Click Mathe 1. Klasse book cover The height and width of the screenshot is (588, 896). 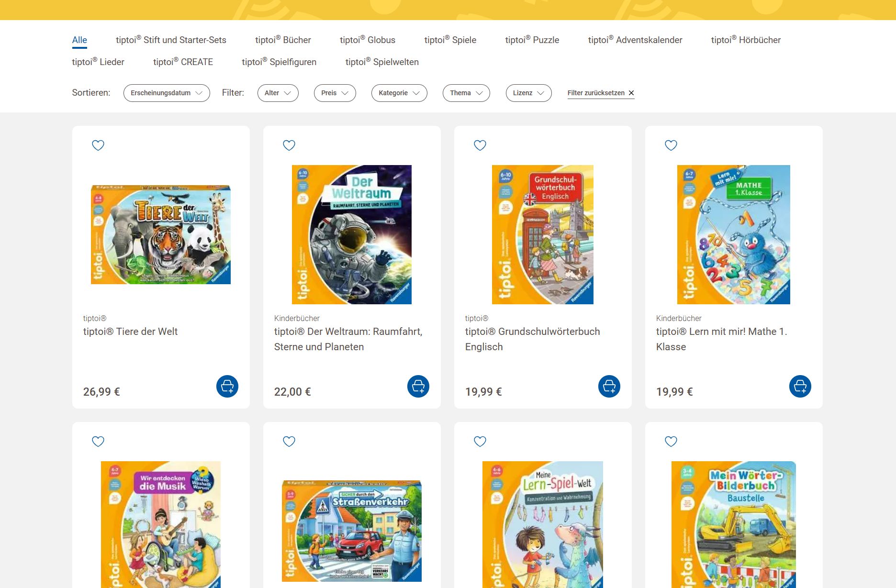coord(734,234)
